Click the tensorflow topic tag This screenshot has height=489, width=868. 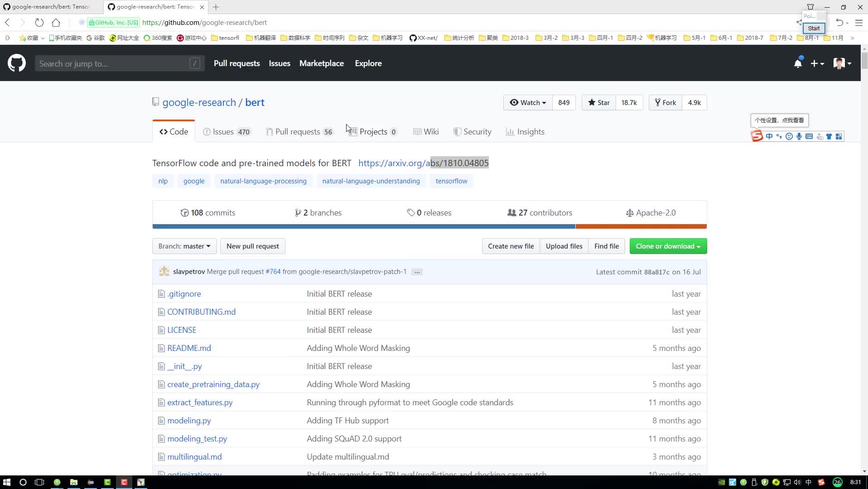451,181
